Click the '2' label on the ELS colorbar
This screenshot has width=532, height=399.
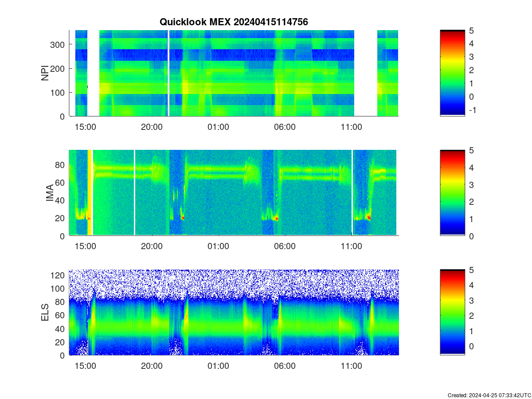click(471, 316)
